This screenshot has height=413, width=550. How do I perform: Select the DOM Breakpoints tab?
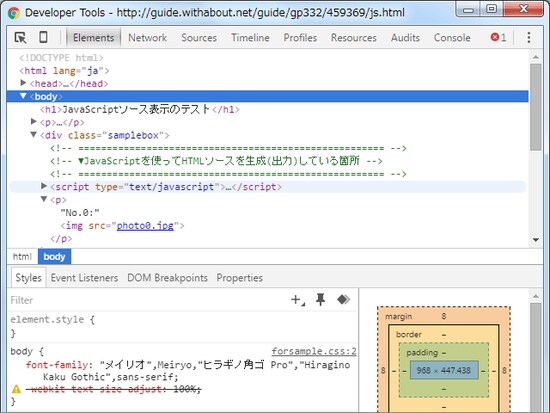[x=167, y=278]
